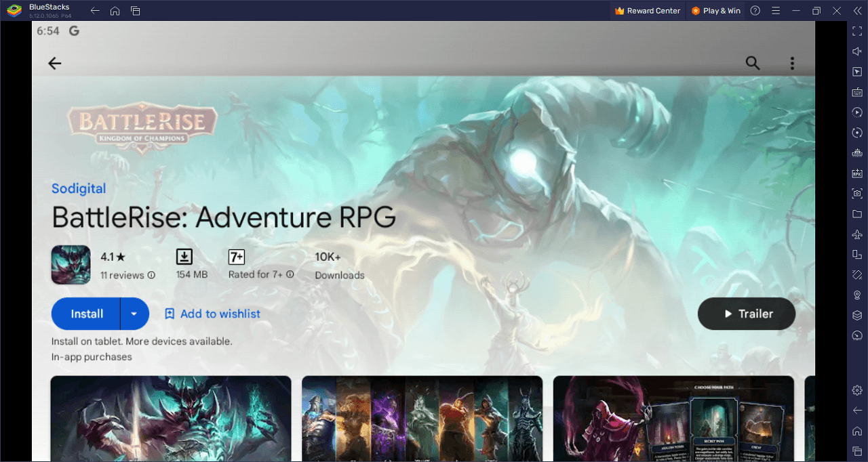Viewport: 868px width, 462px height.
Task: Open Android recent apps icon
Action: (x=857, y=451)
